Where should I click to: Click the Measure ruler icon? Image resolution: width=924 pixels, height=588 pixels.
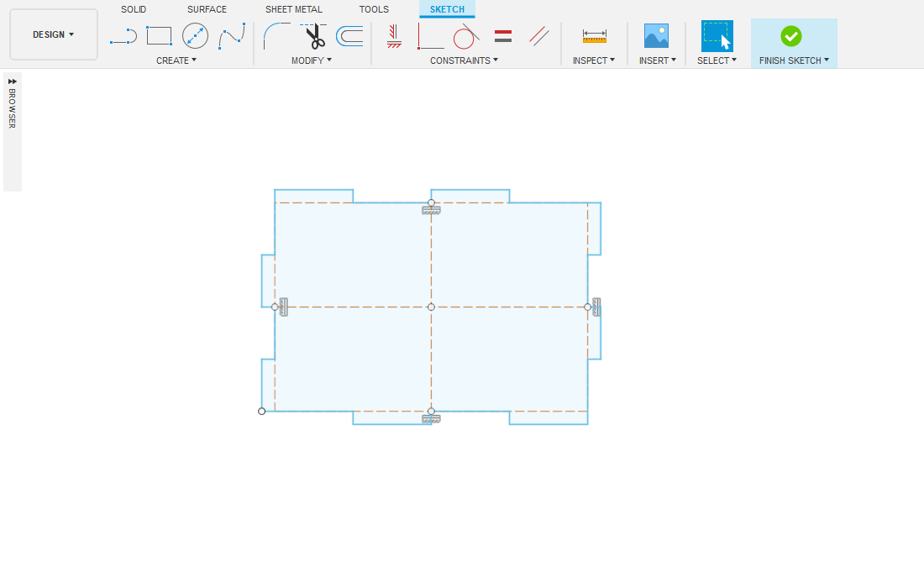[x=594, y=36]
